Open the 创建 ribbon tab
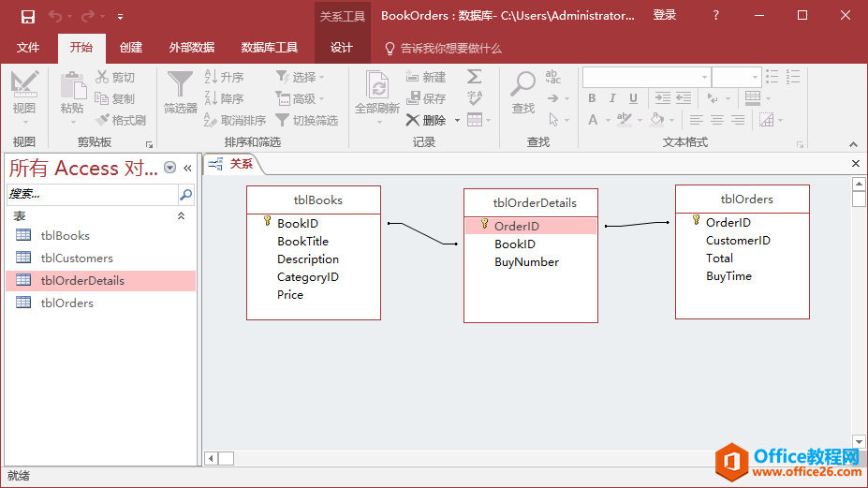Viewport: 868px width, 488px height. (x=131, y=48)
